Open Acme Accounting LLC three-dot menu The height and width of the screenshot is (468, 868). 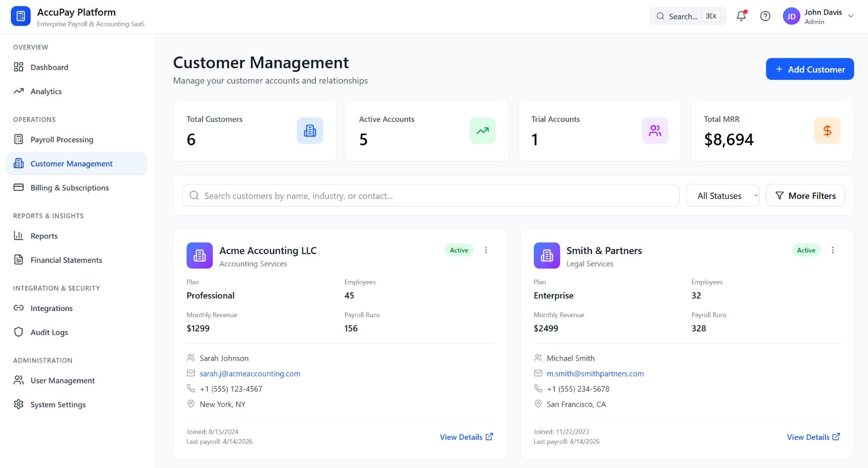[486, 250]
